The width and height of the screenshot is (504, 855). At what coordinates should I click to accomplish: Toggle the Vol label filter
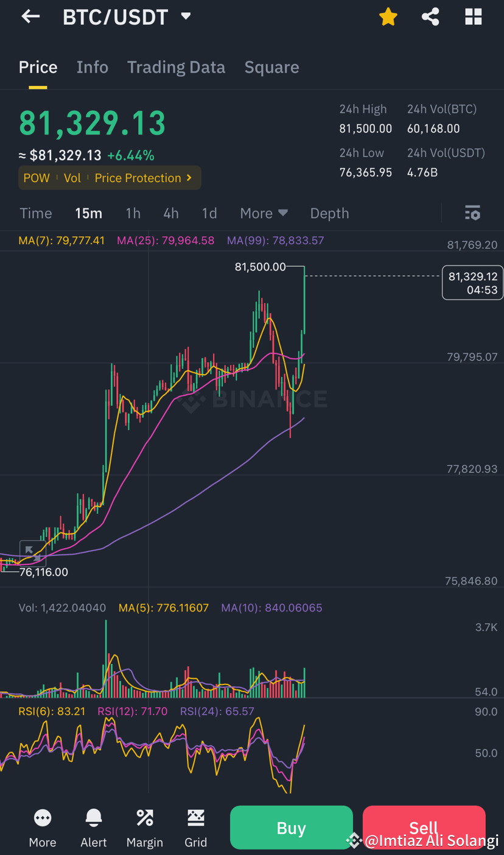coord(72,178)
